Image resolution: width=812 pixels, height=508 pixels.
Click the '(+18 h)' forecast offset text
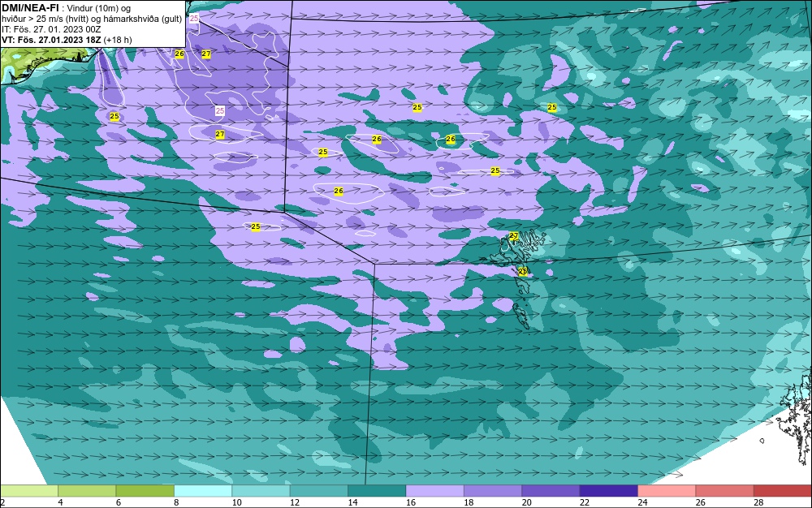pyautogui.click(x=118, y=40)
